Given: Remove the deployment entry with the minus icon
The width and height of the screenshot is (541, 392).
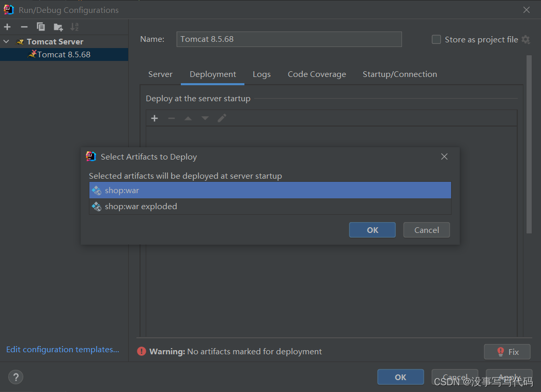Looking at the screenshot, I should pyautogui.click(x=172, y=118).
